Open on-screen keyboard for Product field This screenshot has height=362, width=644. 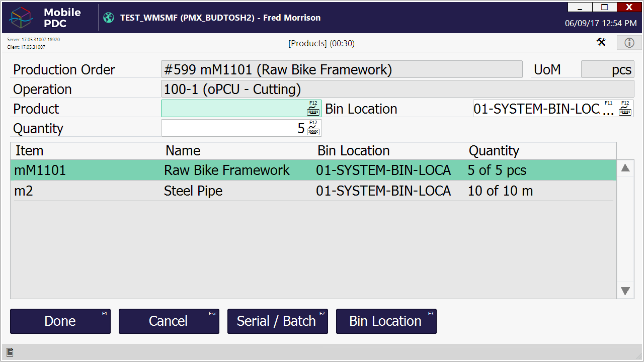coord(313,109)
